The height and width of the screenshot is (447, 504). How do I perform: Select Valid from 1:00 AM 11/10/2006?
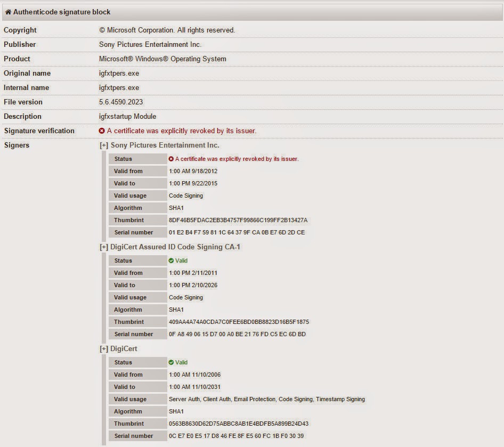pos(195,375)
